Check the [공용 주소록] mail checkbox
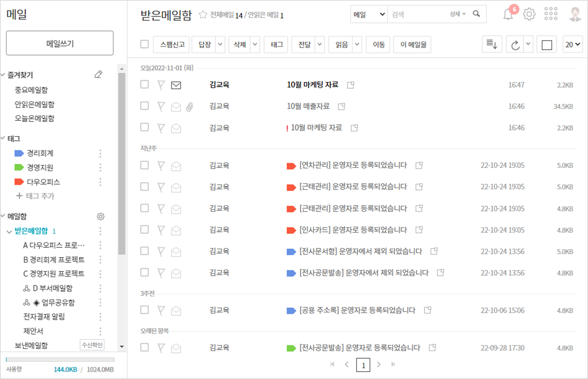The height and width of the screenshot is (379, 588). click(144, 310)
